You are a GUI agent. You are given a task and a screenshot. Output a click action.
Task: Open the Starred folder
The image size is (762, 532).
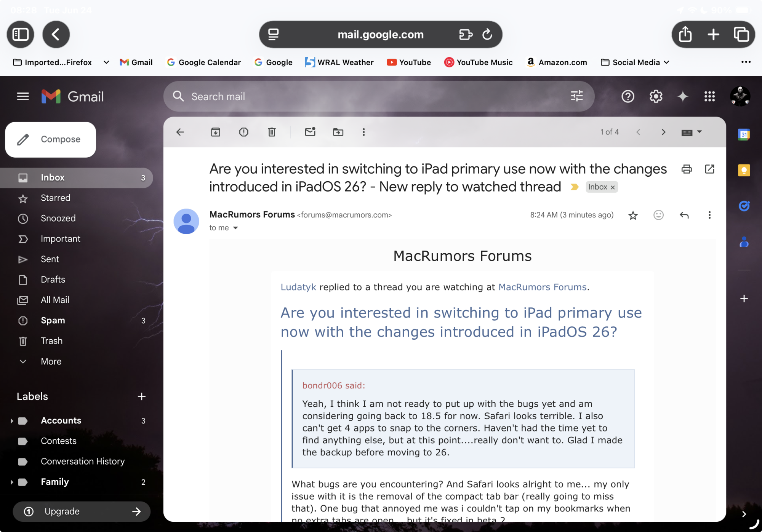click(x=56, y=198)
